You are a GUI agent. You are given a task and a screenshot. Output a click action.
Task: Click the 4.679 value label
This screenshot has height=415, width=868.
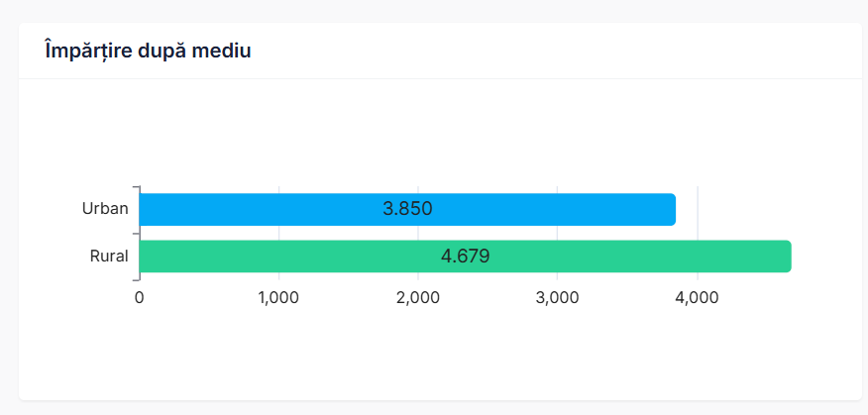coord(465,257)
